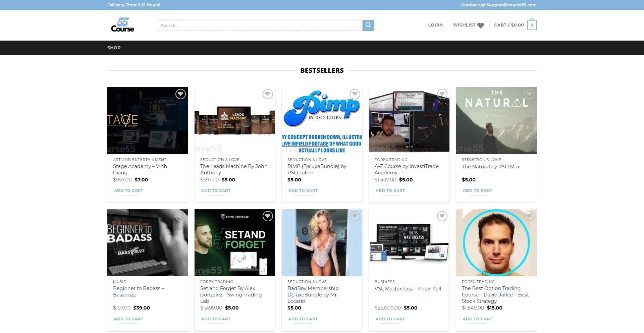This screenshot has width=644, height=333.
Task: Go to LOGIN page
Action: coord(435,25)
